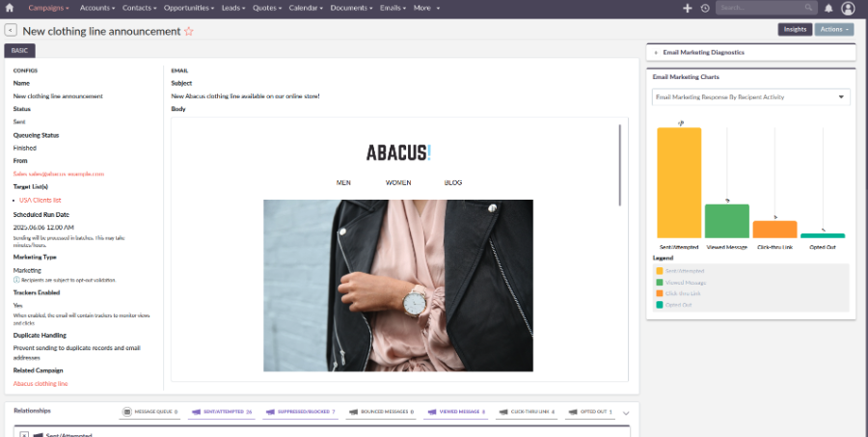The image size is (868, 437).
Task: Mark the record as favorite with star
Action: [189, 32]
